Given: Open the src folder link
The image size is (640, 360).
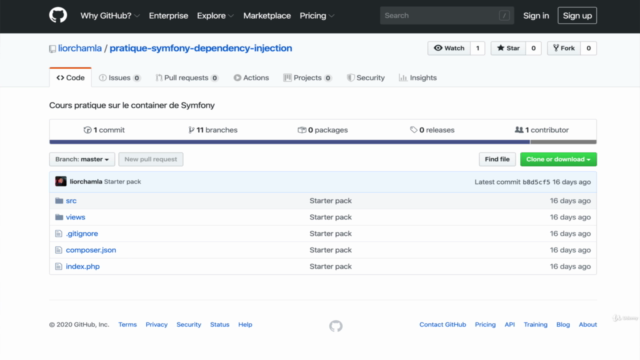Looking at the screenshot, I should click(x=71, y=200).
